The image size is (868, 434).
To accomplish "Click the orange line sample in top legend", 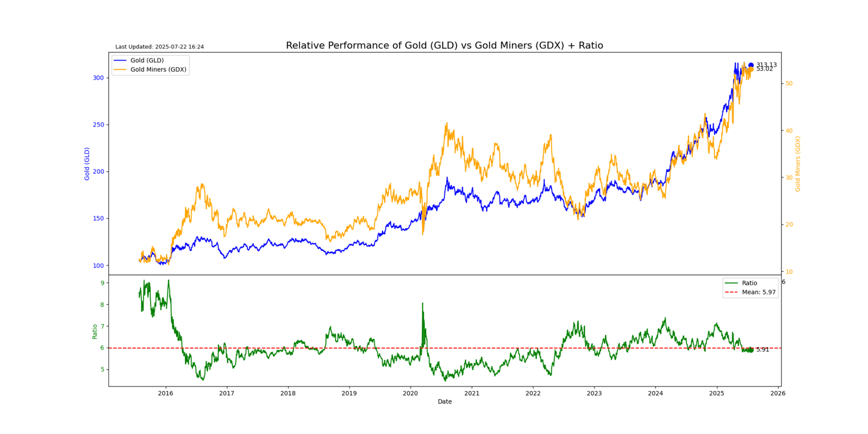I will coord(120,70).
